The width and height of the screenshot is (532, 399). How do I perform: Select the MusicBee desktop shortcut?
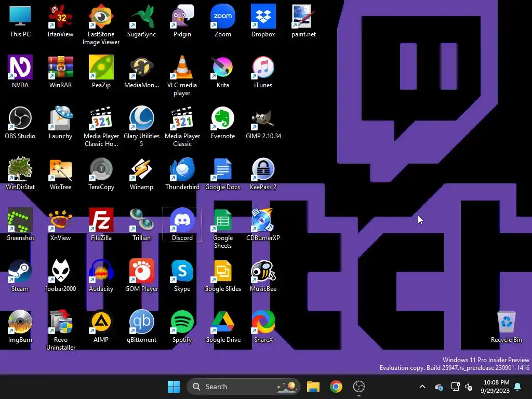pos(263,275)
